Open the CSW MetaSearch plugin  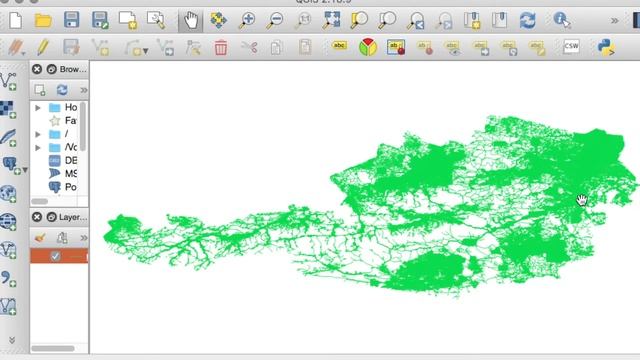(x=571, y=46)
